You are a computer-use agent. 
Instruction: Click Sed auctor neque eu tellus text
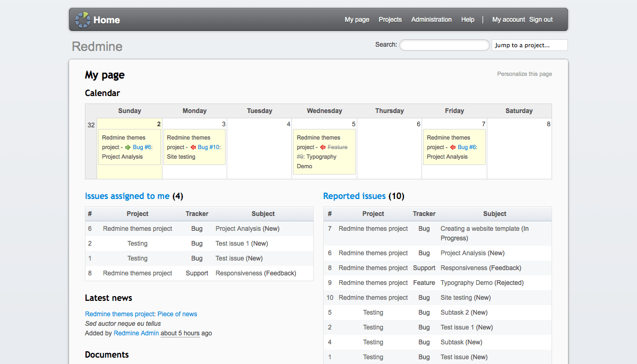(123, 324)
